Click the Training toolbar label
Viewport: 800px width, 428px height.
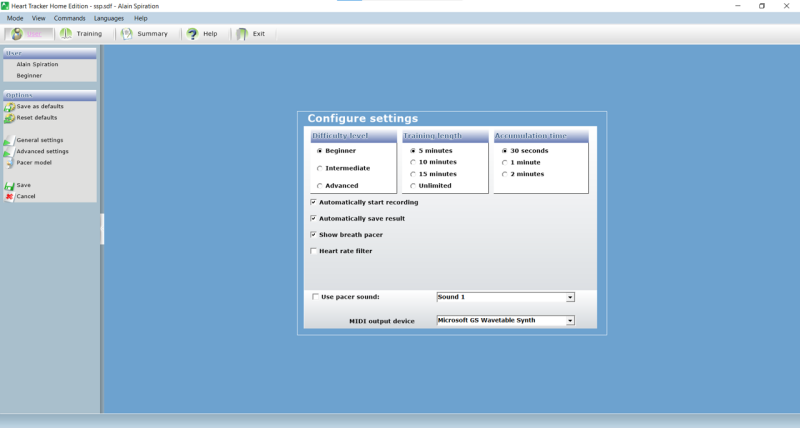(89, 34)
